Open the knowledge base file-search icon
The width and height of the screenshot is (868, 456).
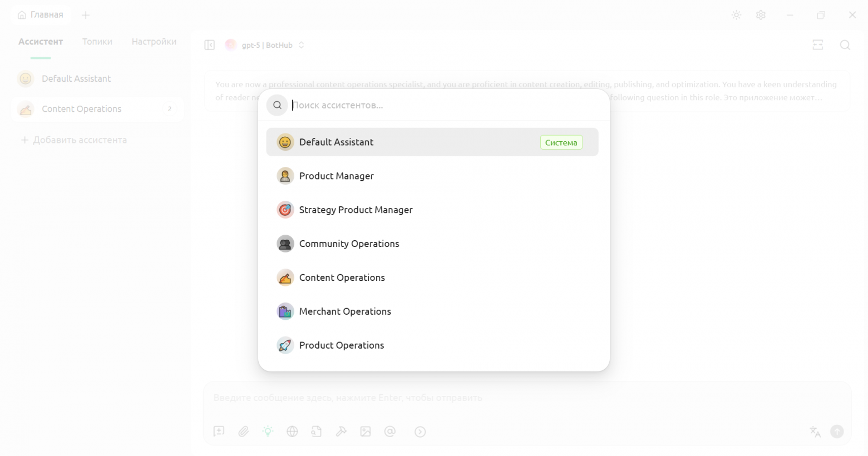tap(317, 432)
